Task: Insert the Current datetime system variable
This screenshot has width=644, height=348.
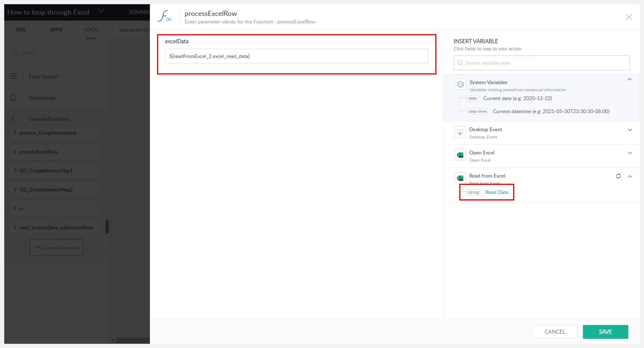Action: click(x=551, y=111)
